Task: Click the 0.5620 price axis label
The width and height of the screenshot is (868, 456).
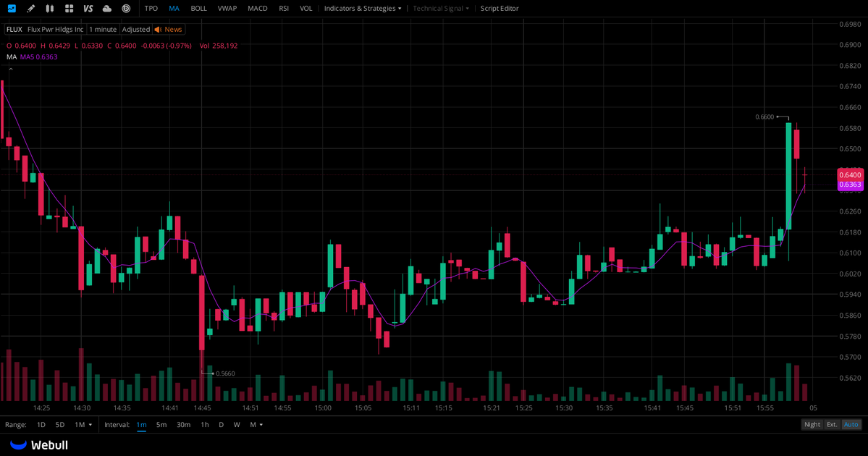Action: (x=850, y=378)
